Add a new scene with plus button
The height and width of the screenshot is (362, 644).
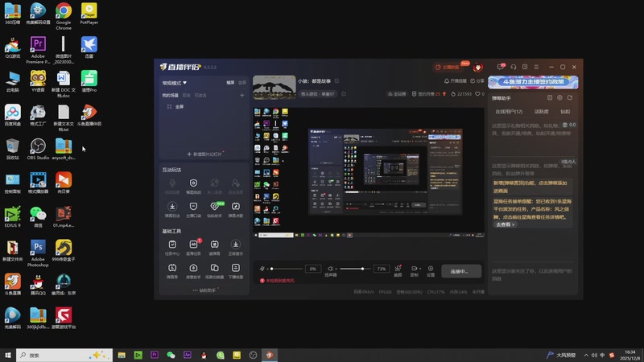242,95
